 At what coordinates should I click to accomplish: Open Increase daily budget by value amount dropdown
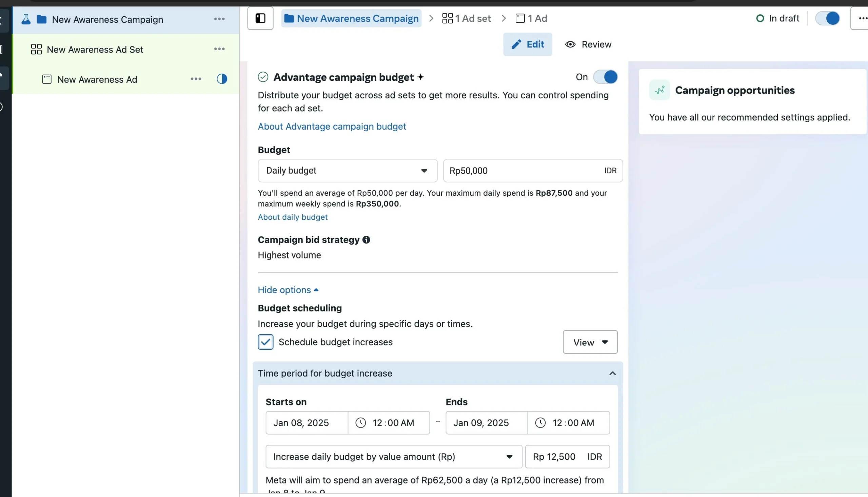(393, 457)
